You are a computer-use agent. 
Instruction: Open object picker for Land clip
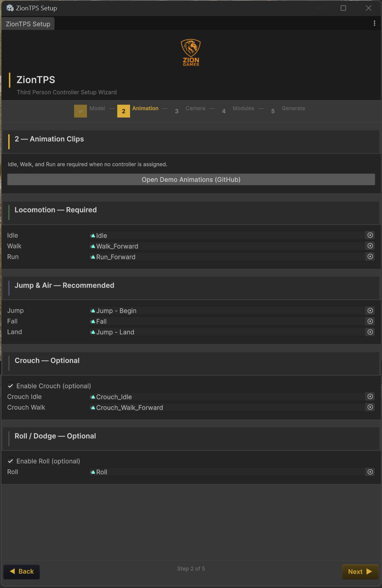coord(370,332)
